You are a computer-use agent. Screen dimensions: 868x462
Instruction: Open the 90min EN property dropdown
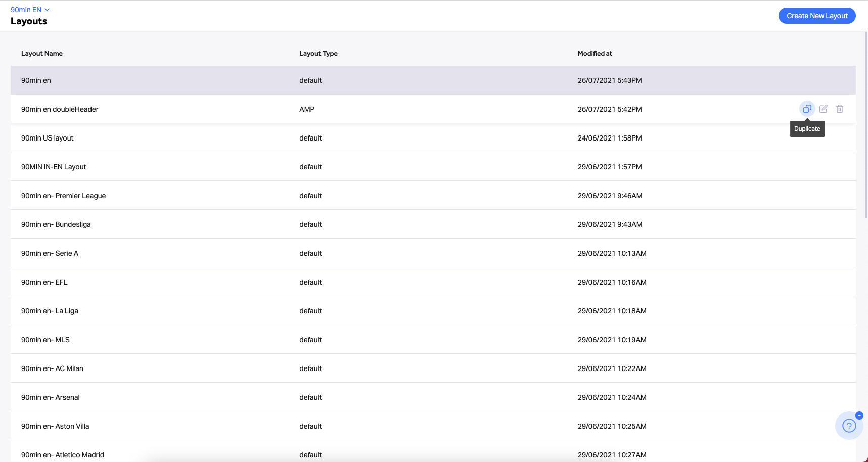[30, 10]
